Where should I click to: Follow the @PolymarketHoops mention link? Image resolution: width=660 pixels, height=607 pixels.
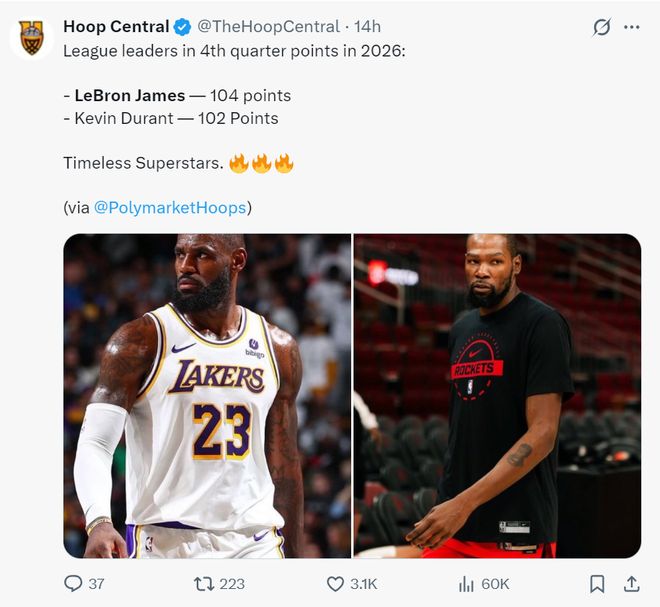click(x=170, y=207)
